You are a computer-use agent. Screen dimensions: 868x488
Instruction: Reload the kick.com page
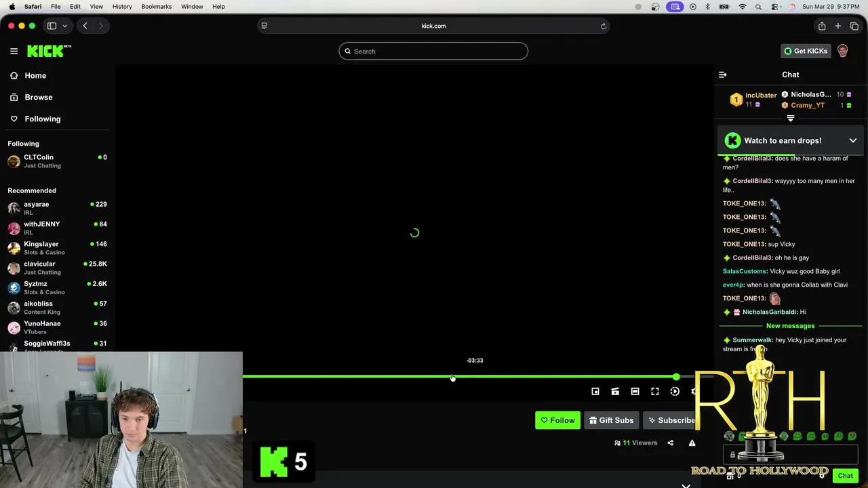(x=603, y=26)
